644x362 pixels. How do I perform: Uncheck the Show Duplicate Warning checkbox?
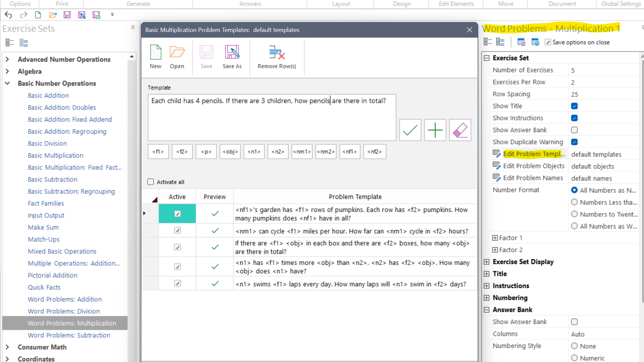tap(574, 142)
